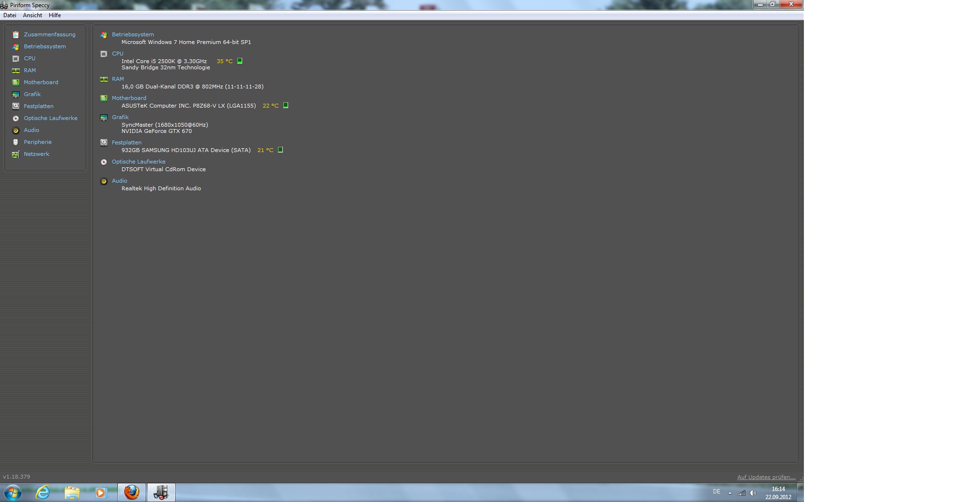Show hidden system tray icons
The image size is (980, 502).
tap(730, 493)
